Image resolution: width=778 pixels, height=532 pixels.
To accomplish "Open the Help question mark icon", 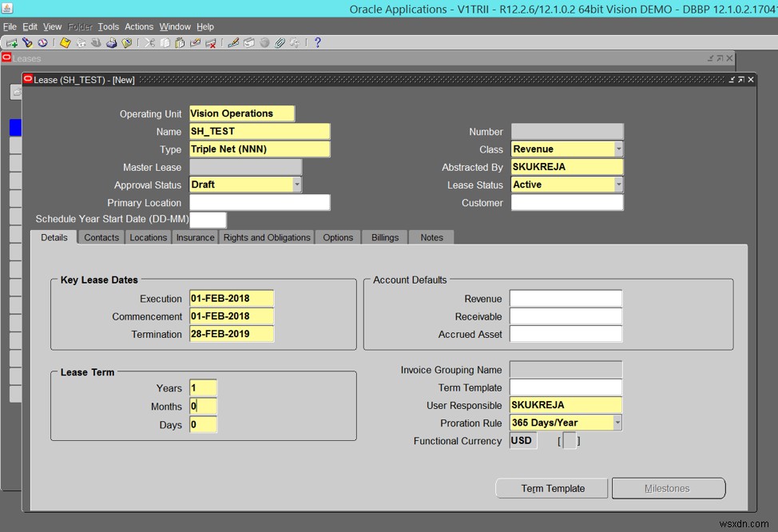I will coord(318,42).
